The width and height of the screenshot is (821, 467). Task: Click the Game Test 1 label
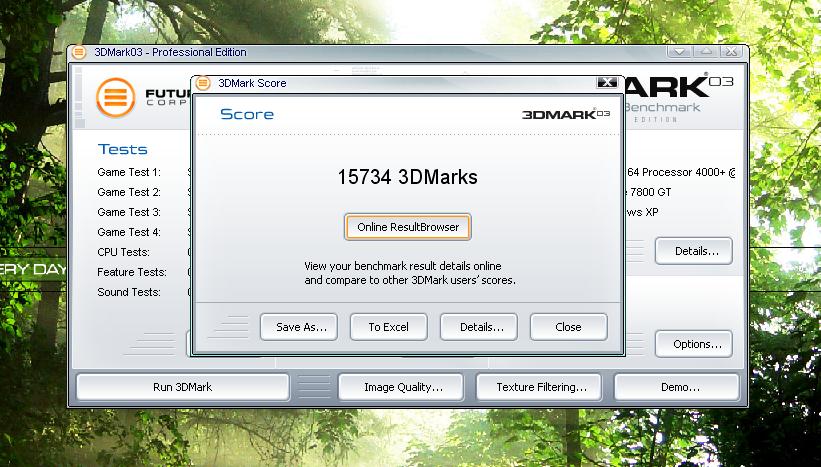pyautogui.click(x=129, y=172)
